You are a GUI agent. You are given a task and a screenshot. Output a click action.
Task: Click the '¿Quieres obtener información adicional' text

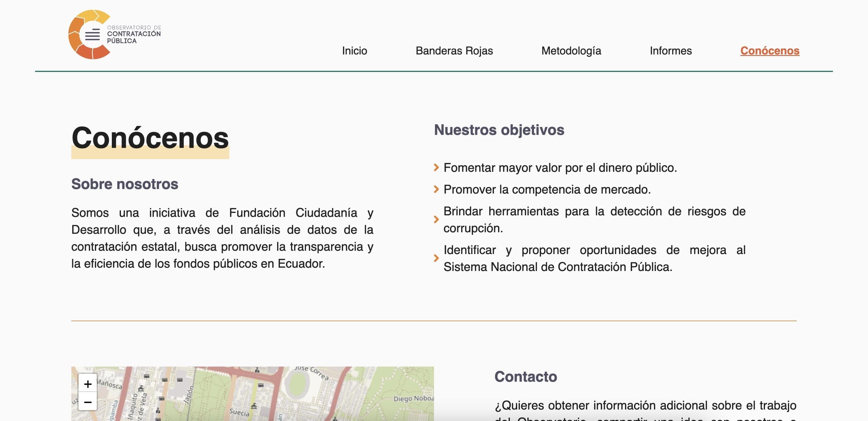click(645, 410)
